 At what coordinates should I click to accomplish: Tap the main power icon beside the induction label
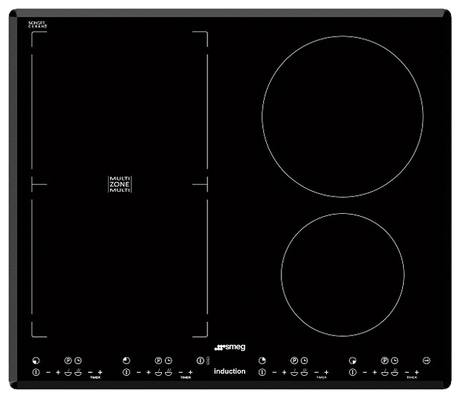point(200,360)
